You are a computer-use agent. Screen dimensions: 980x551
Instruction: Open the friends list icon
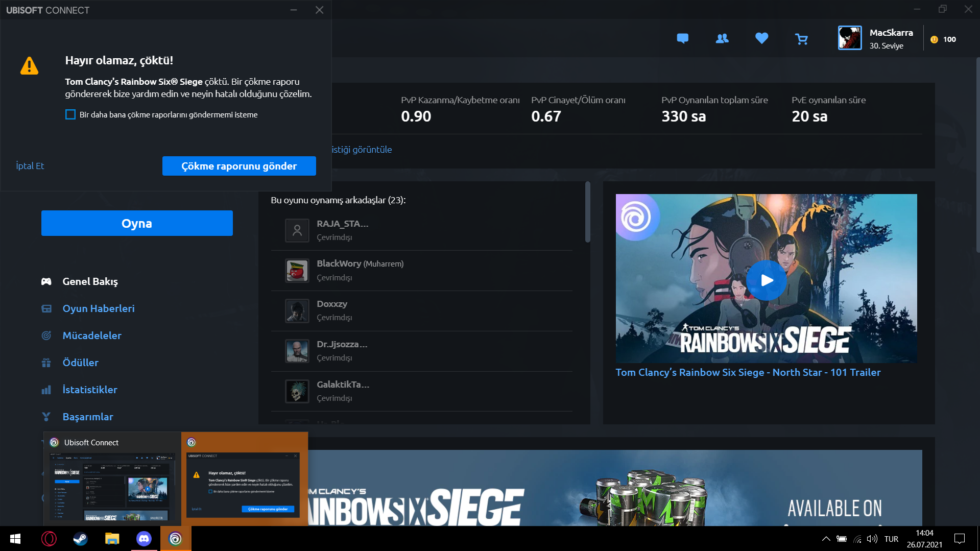click(x=722, y=38)
